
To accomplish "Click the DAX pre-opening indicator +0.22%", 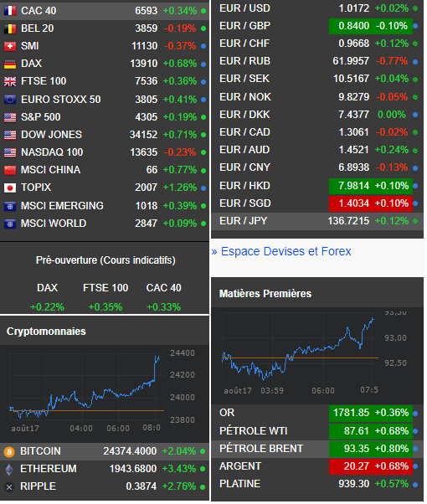I will tap(47, 307).
